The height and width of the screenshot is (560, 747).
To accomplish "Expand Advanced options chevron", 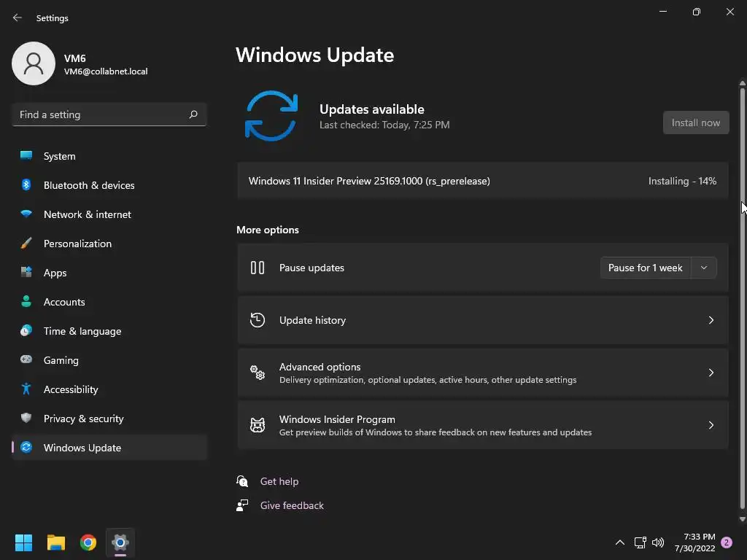I will pyautogui.click(x=711, y=373).
